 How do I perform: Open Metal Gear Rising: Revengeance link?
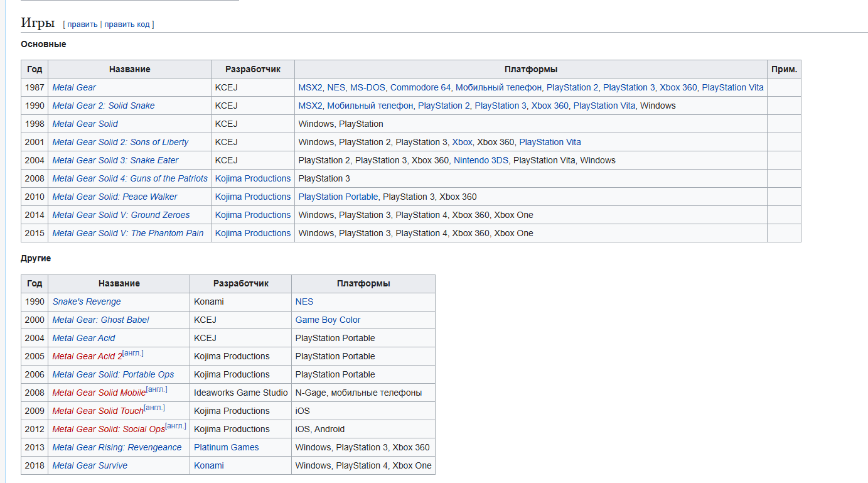tap(117, 447)
